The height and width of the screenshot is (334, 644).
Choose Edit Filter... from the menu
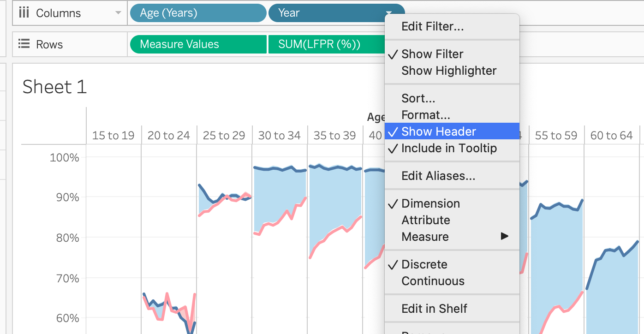tap(432, 26)
